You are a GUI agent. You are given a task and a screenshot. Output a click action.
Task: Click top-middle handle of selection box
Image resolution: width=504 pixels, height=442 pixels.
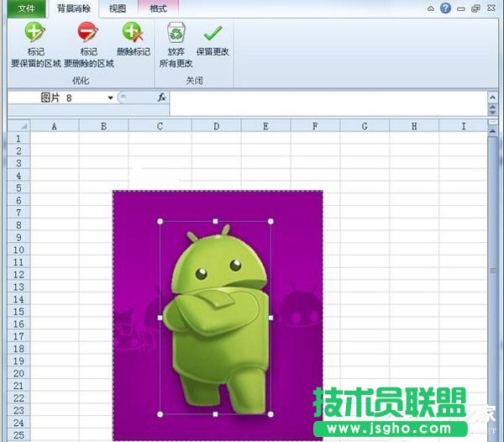point(216,221)
